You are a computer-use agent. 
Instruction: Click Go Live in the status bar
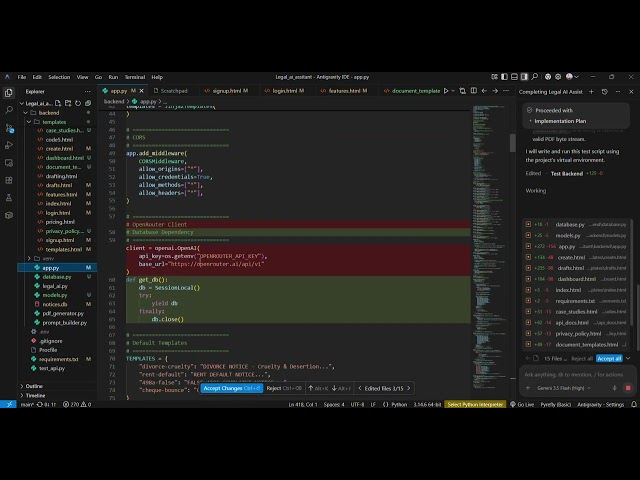point(522,404)
